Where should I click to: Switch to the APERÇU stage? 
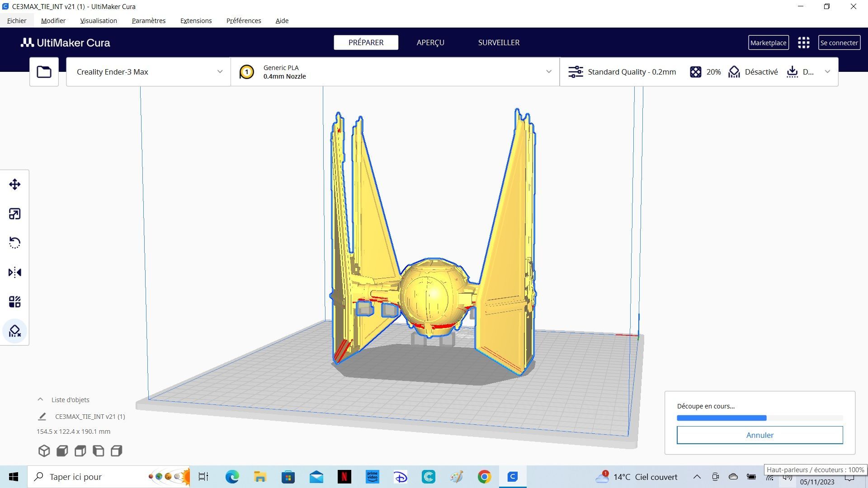pyautogui.click(x=430, y=42)
